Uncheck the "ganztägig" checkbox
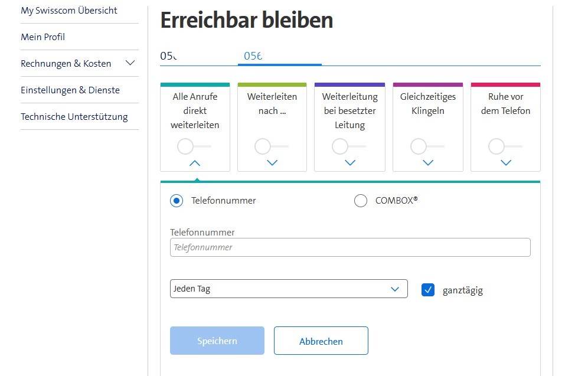Viewport: 588px width, 376px height. click(427, 289)
